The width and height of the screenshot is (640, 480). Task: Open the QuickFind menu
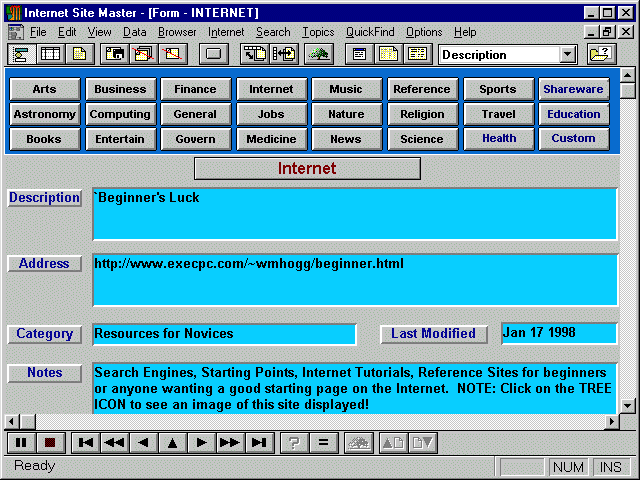(x=370, y=32)
